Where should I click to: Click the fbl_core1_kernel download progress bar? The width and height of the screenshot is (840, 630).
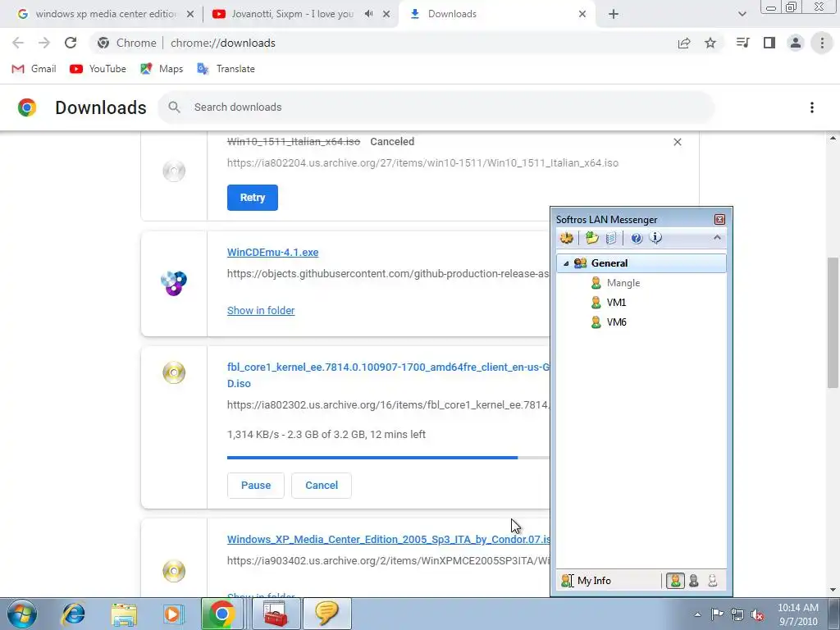click(388, 458)
